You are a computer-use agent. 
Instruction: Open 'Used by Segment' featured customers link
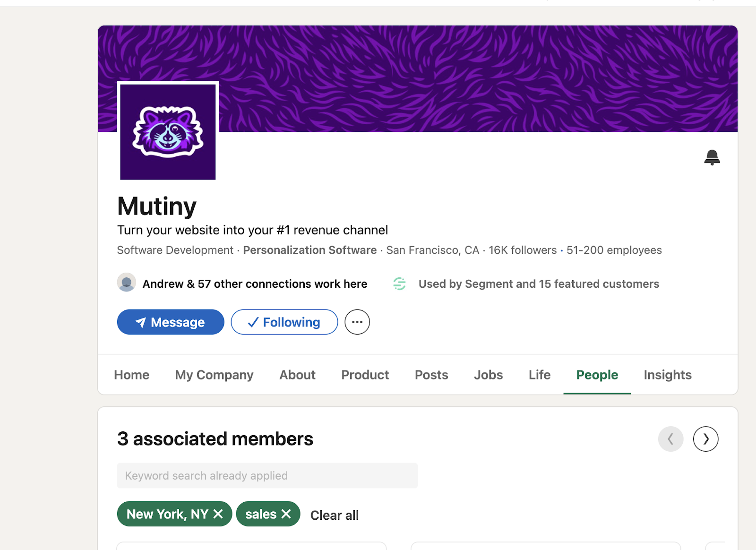pyautogui.click(x=538, y=284)
